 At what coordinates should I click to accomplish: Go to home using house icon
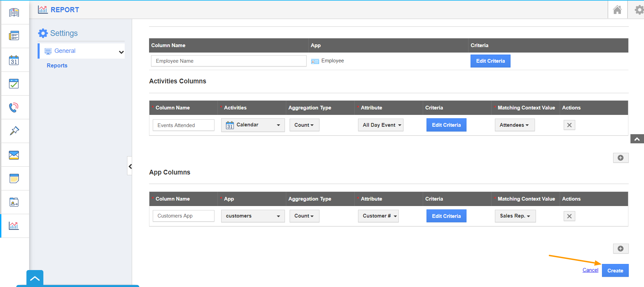point(617,10)
